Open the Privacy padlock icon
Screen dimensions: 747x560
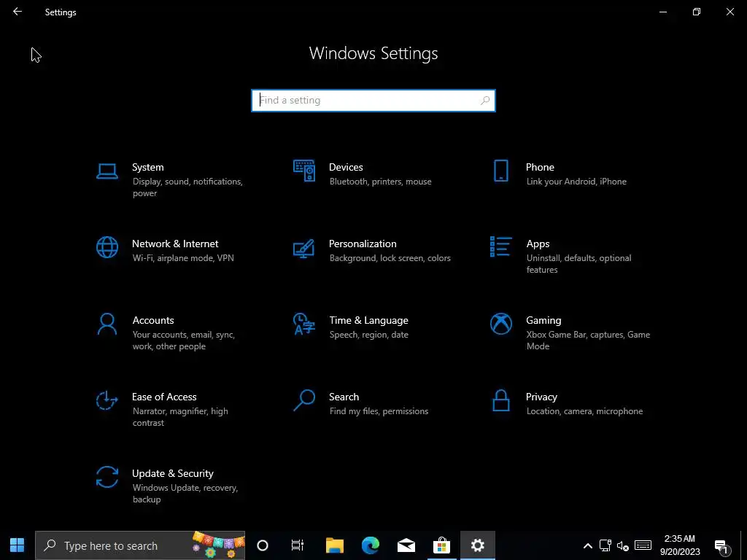point(501,400)
